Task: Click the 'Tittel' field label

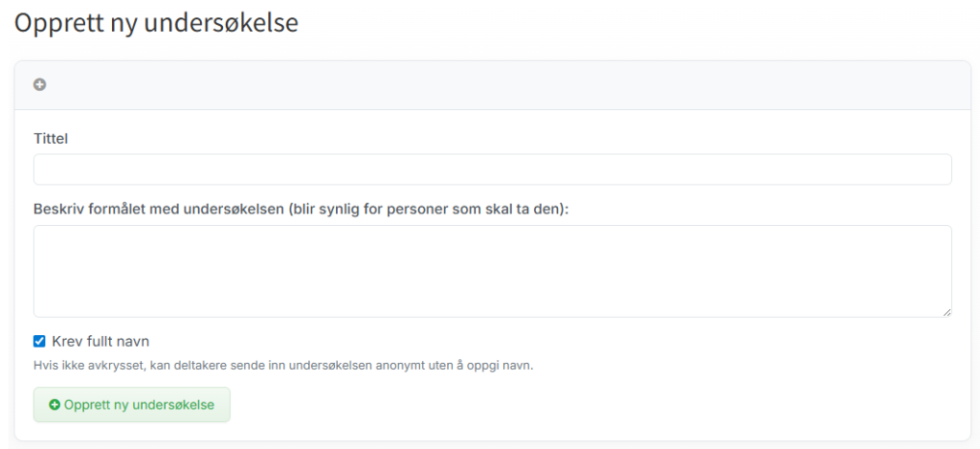Action: pyautogui.click(x=51, y=139)
